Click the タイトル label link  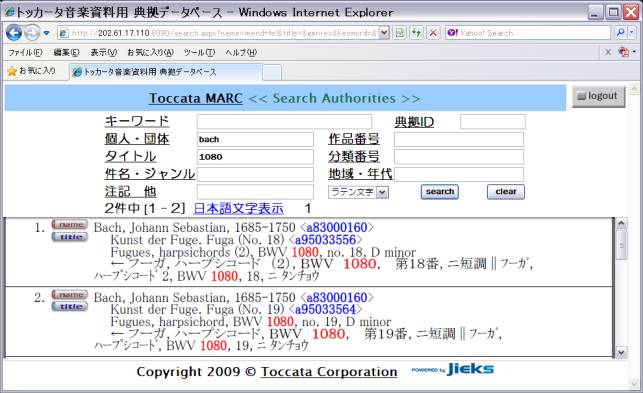(130, 156)
